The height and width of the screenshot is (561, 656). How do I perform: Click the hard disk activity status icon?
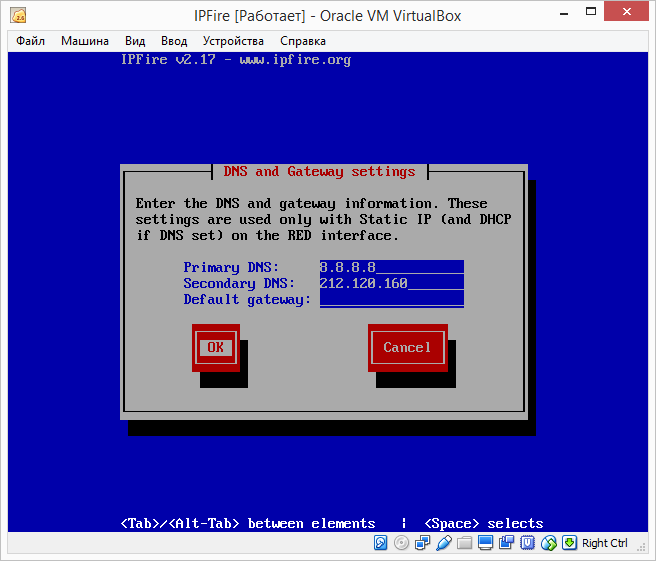click(x=380, y=543)
